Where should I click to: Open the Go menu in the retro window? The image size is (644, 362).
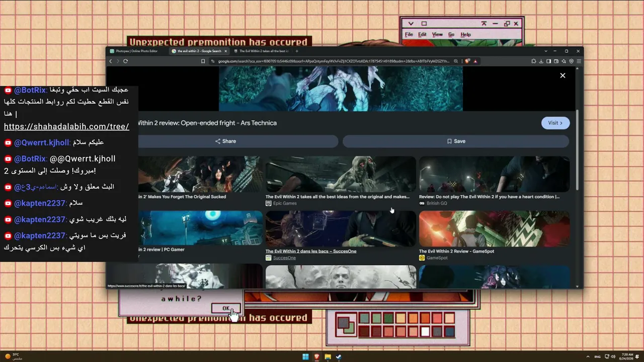[x=451, y=35]
